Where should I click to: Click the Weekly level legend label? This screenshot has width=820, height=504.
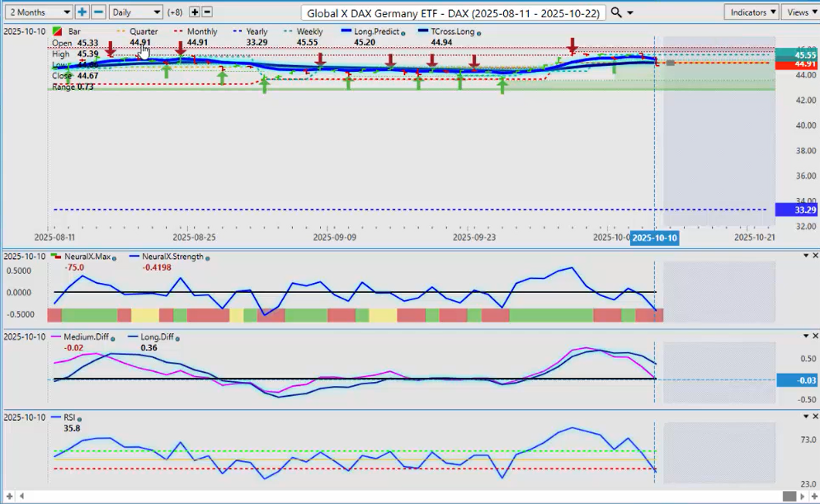[x=309, y=31]
